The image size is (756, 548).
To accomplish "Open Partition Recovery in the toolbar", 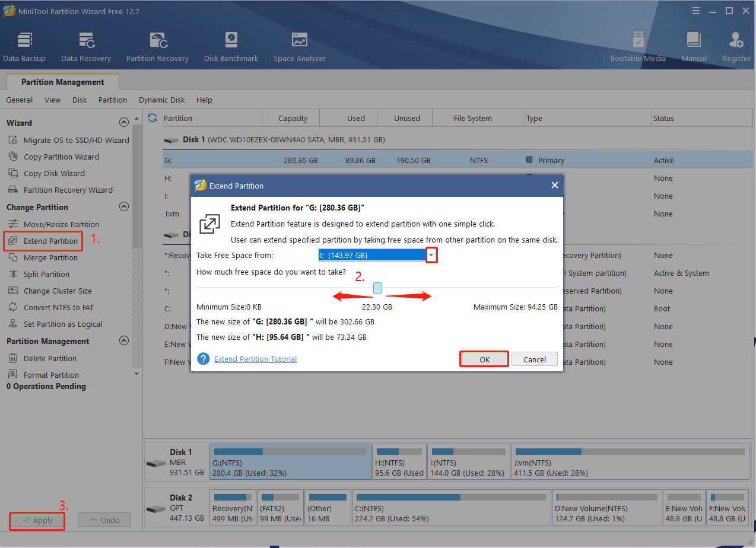I will 157,47.
